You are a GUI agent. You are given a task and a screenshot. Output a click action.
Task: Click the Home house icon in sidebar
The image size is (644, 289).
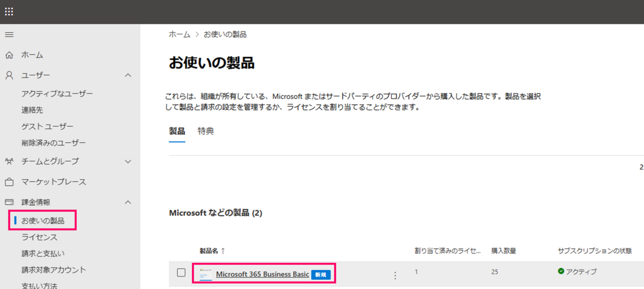[9, 55]
